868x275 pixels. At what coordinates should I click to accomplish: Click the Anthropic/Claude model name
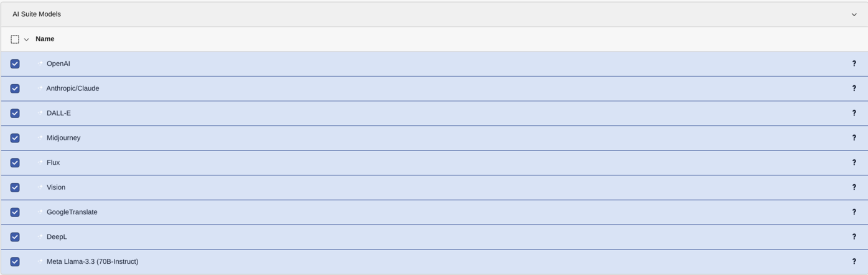pos(73,88)
